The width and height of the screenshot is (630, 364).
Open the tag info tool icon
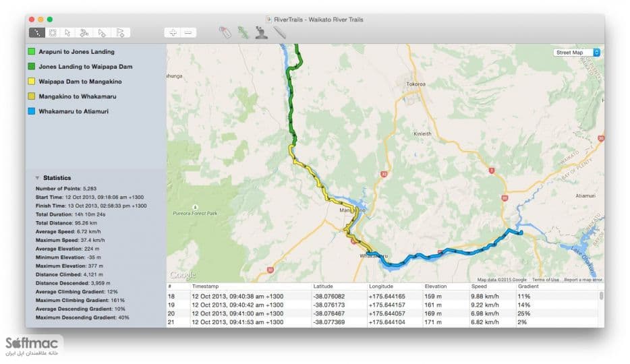pyautogui.click(x=225, y=32)
